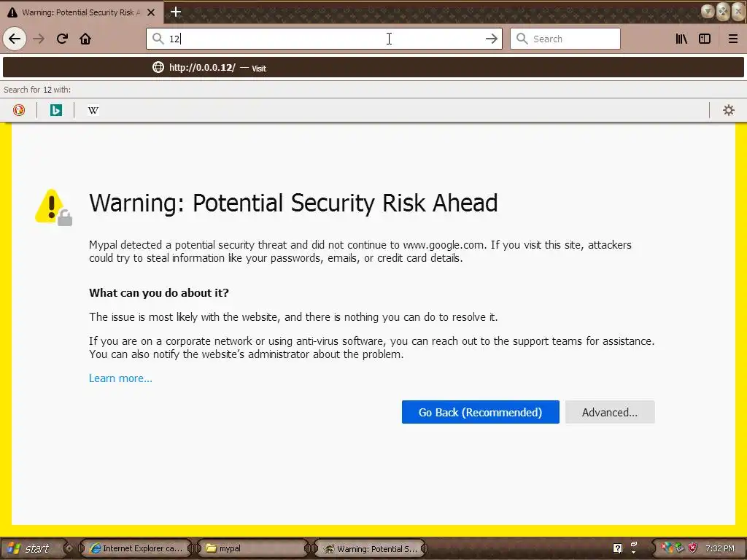
Task: Click the magnifier icon in address bar
Action: pyautogui.click(x=158, y=39)
